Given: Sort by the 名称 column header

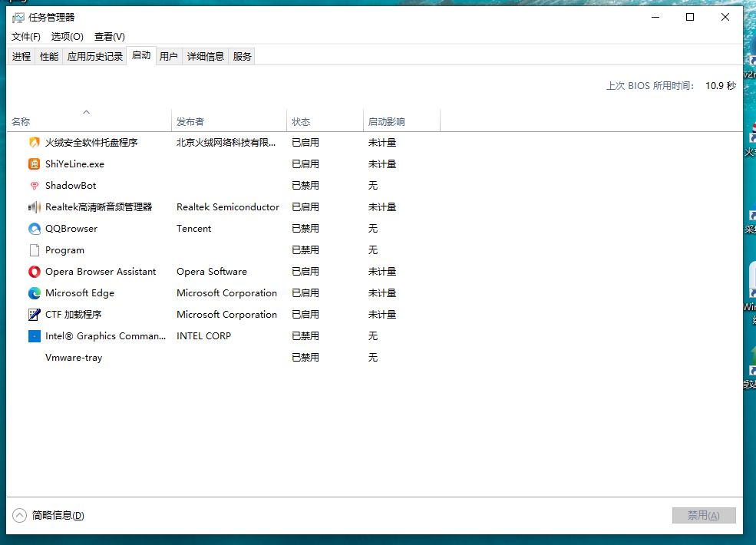Looking at the screenshot, I should (89, 121).
